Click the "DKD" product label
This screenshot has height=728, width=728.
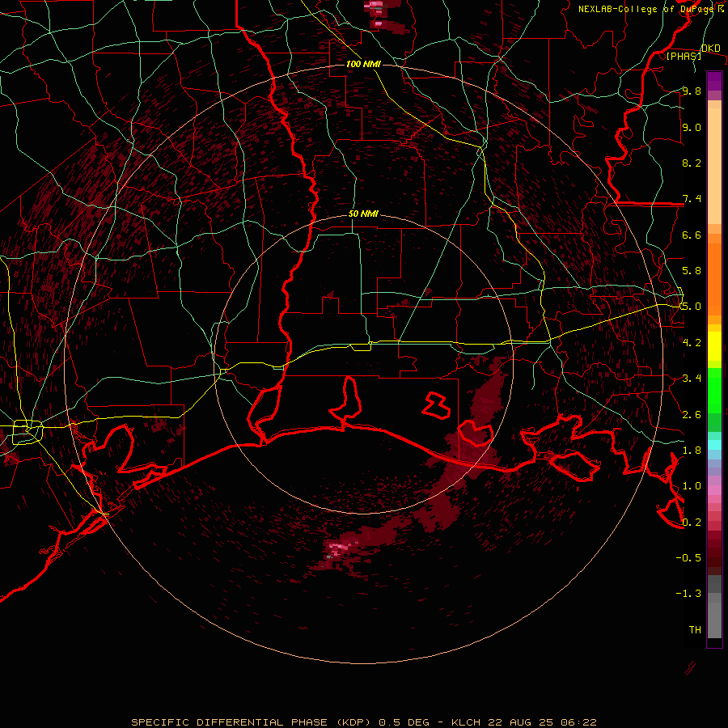710,49
